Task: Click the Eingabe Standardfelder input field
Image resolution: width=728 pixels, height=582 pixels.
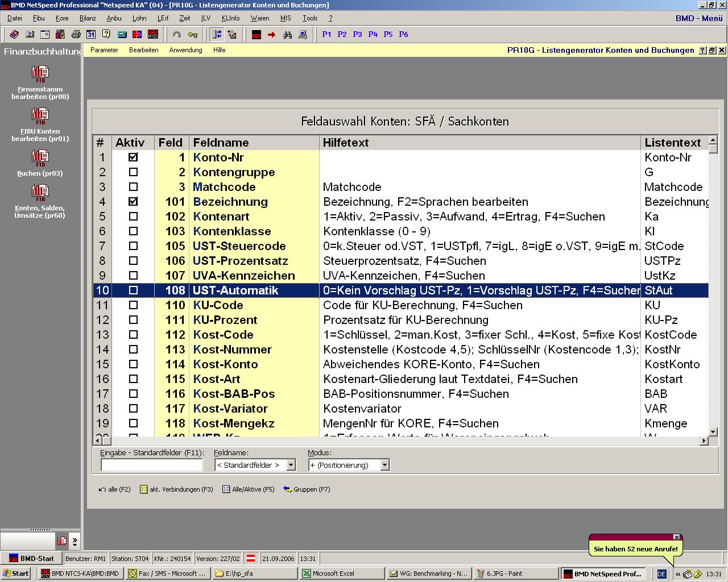Action: pos(151,465)
